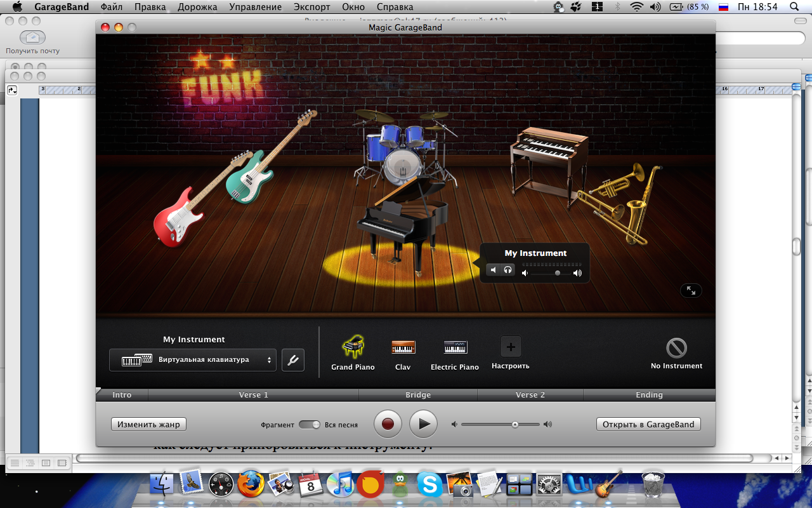Select the grand piano on stage
The height and width of the screenshot is (508, 812).
tap(402, 227)
